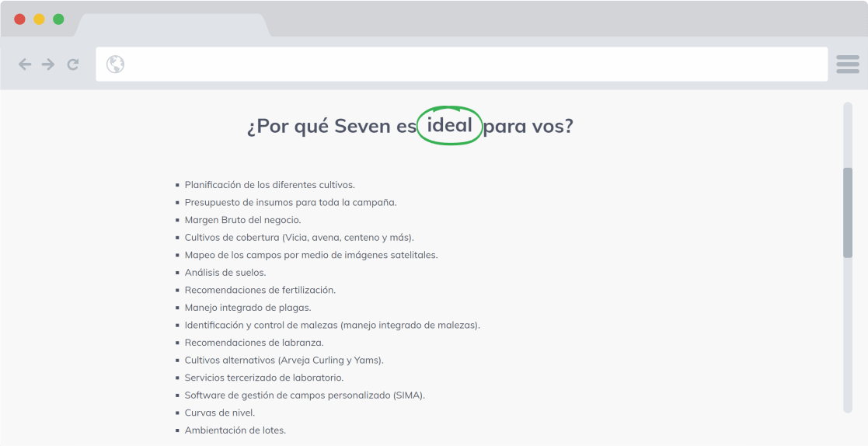Click the browser forward arrow
The height and width of the screenshot is (446, 868).
pos(48,64)
